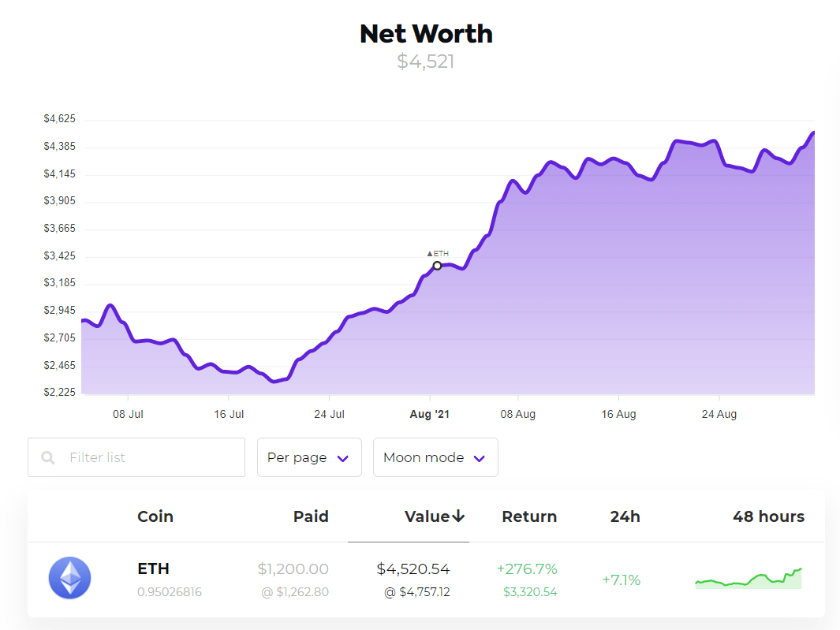Click the circled data point near Aug '21

437,267
